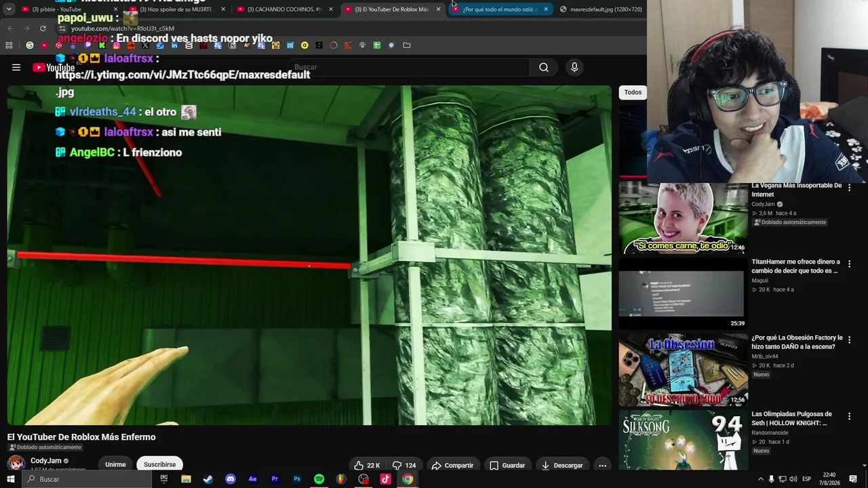868x488 pixels.
Task: Open the Instagram bookmark
Action: (117, 45)
